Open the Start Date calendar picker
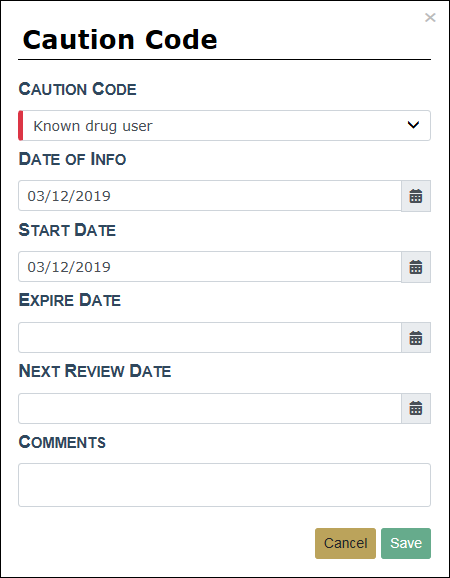This screenshot has width=450, height=578. 416,267
